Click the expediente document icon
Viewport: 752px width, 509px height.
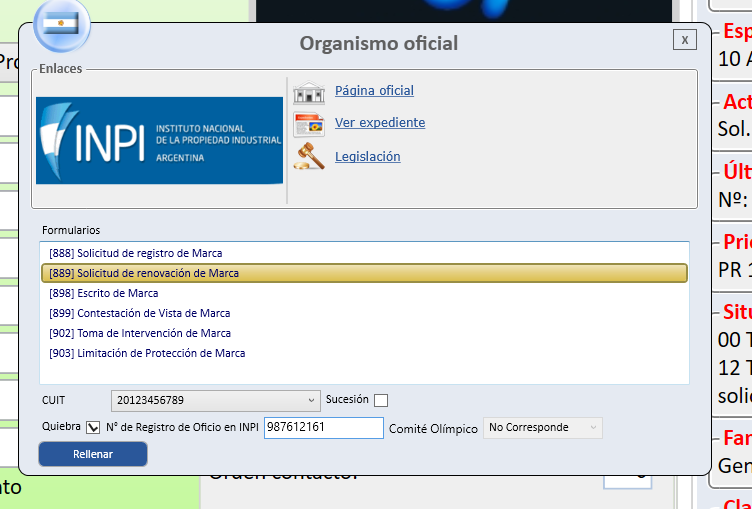pyautogui.click(x=309, y=125)
